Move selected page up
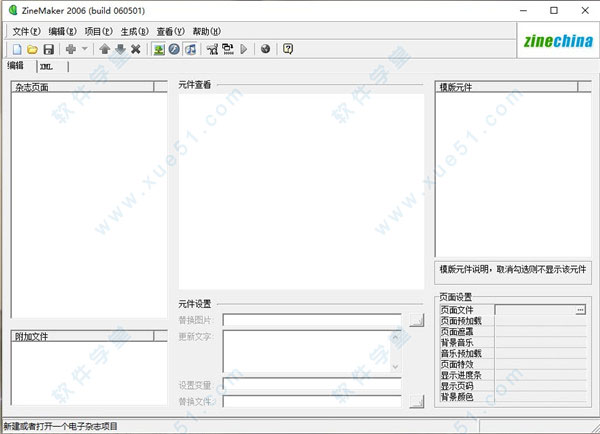 pyautogui.click(x=105, y=49)
